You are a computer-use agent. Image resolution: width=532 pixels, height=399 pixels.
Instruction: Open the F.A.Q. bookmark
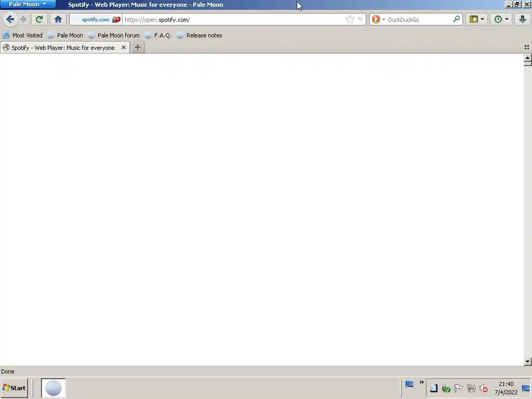[x=158, y=35]
